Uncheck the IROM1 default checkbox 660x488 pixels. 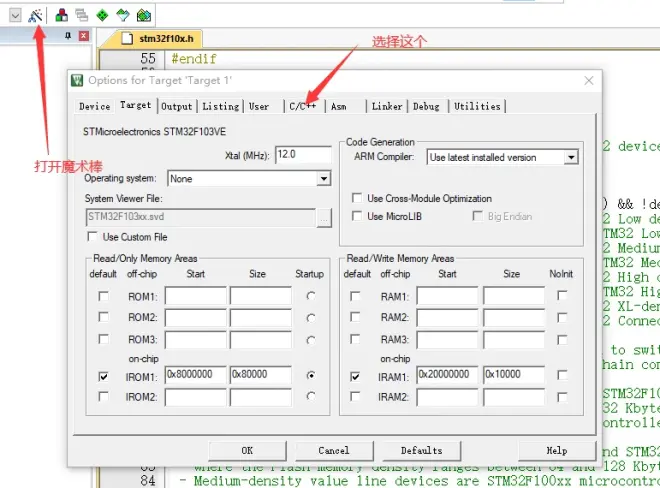103,376
